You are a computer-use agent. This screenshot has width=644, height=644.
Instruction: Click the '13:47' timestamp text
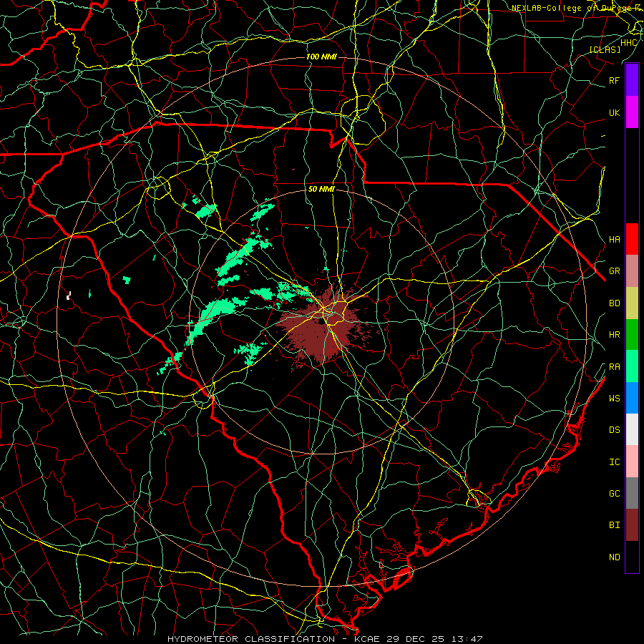[466, 639]
